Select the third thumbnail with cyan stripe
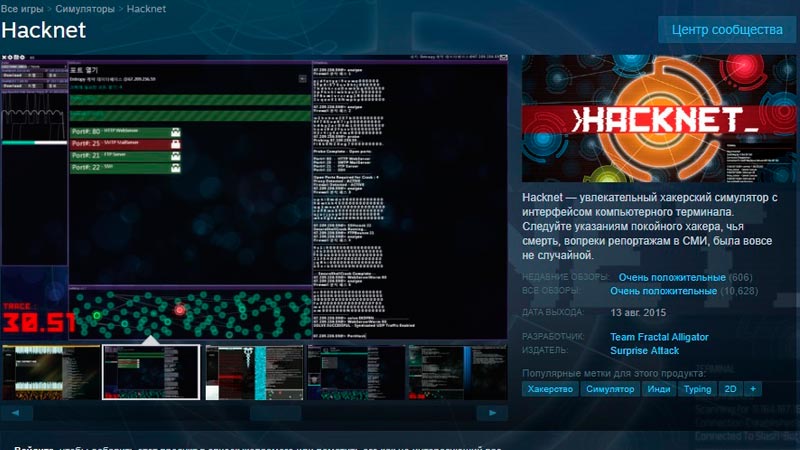800x450 pixels. pyautogui.click(x=254, y=372)
